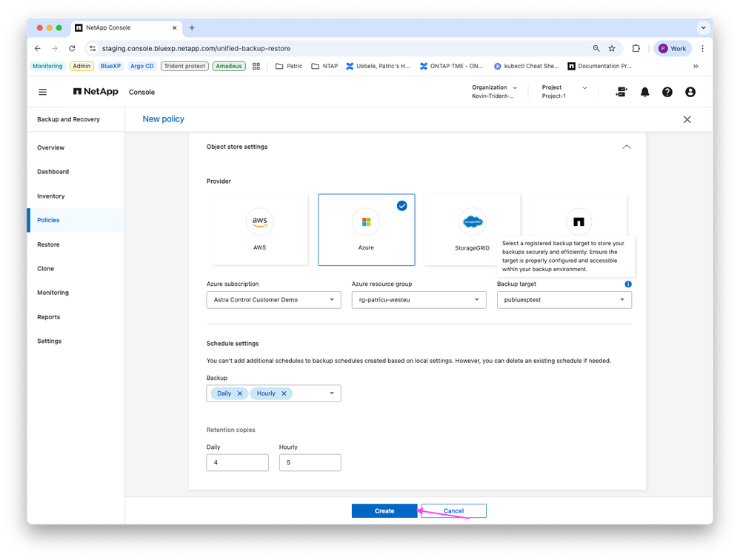Open the Organization selector

tap(494, 92)
